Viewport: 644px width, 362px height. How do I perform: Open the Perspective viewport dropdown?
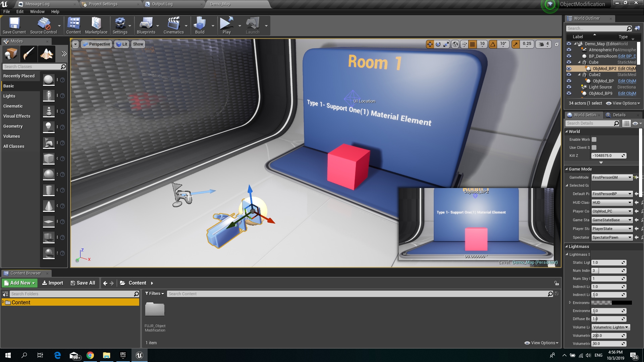pyautogui.click(x=96, y=44)
